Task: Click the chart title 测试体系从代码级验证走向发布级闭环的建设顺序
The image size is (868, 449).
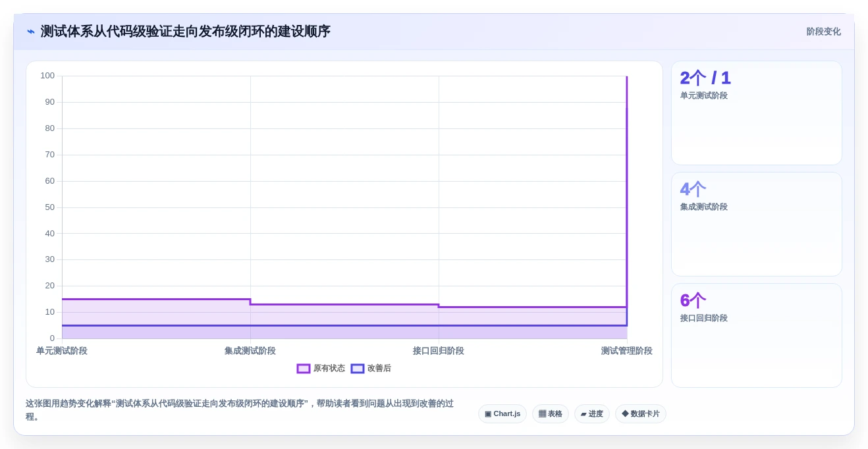Action: click(x=186, y=32)
